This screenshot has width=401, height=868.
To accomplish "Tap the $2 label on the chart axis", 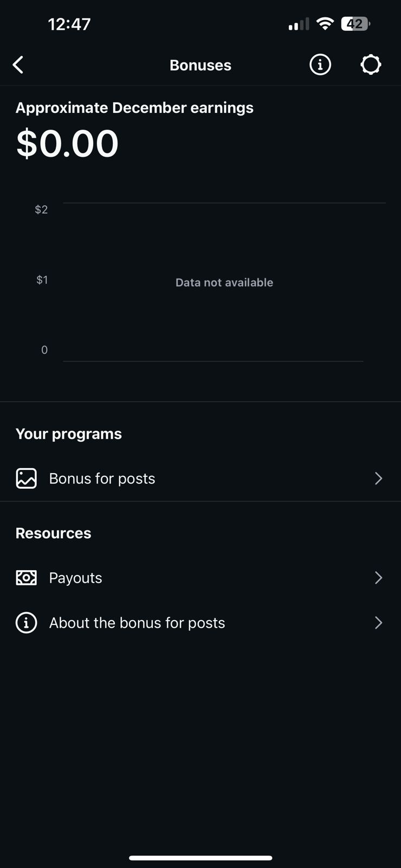I will [x=41, y=209].
